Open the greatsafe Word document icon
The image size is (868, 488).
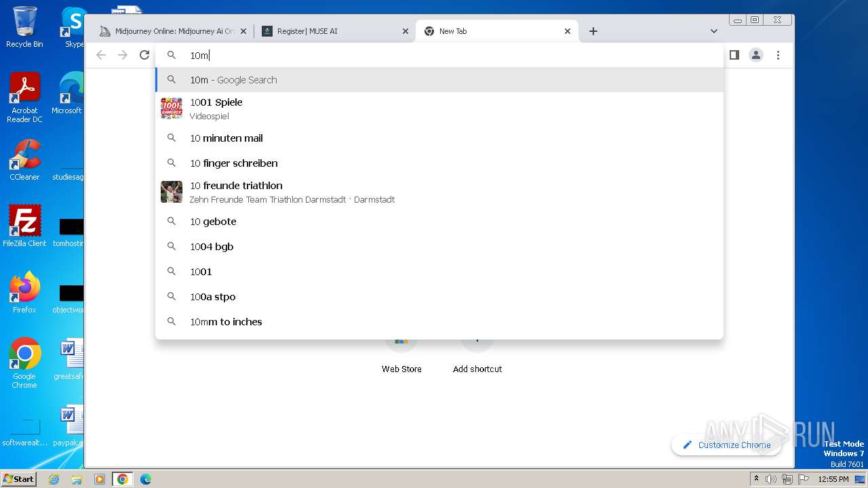coord(71,359)
